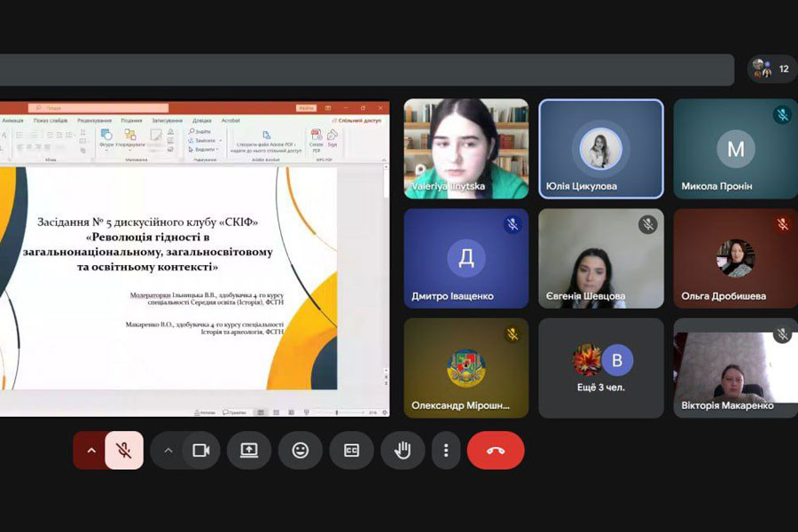Open the Подання ribbon tab
This screenshot has height=532, width=798.
pos(131,121)
